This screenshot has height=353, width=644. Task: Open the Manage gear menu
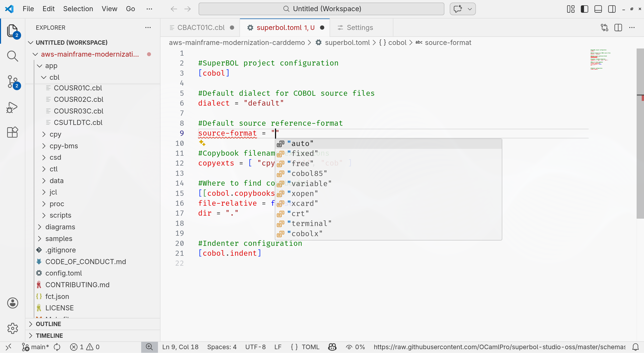(x=12, y=328)
